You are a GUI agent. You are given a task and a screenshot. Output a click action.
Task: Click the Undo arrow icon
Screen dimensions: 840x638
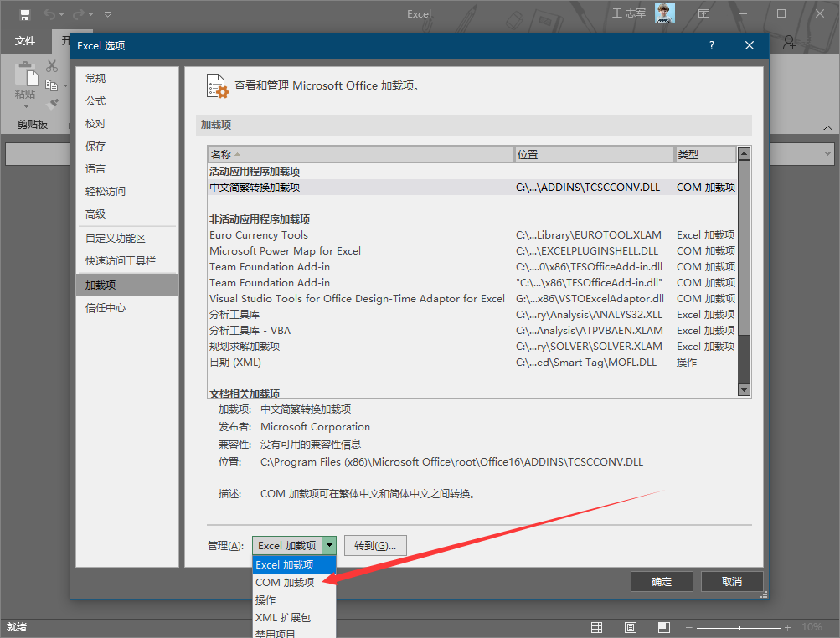tap(49, 14)
